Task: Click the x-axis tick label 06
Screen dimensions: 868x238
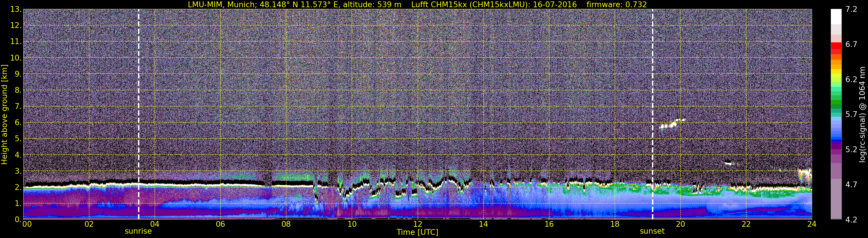Action: click(x=220, y=224)
